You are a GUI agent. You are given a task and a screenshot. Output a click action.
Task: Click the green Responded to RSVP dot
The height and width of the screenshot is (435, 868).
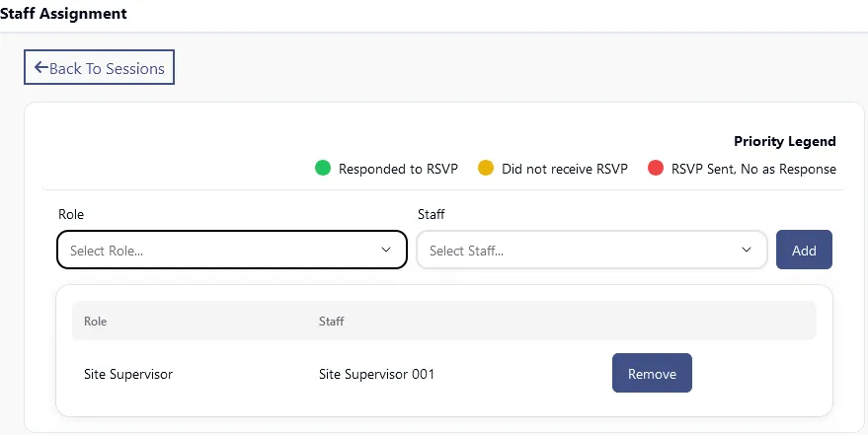click(323, 168)
